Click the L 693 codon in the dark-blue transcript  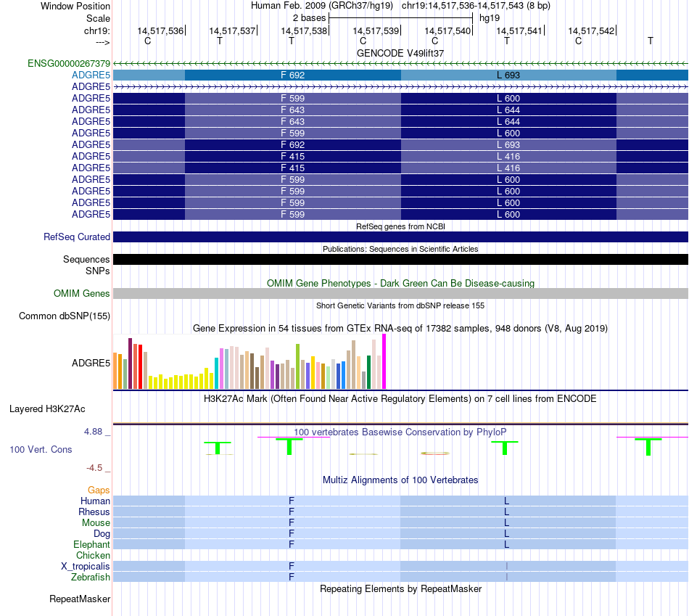click(508, 144)
